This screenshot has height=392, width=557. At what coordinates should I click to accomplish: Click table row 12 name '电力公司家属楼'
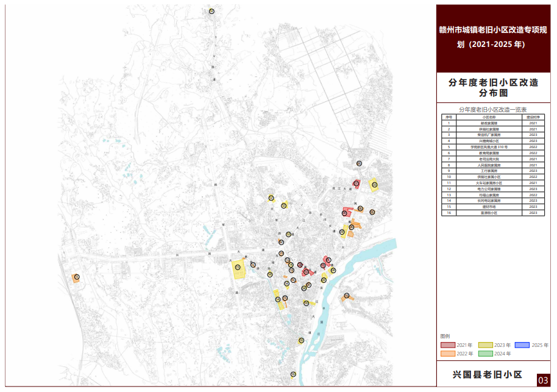pyautogui.click(x=489, y=189)
